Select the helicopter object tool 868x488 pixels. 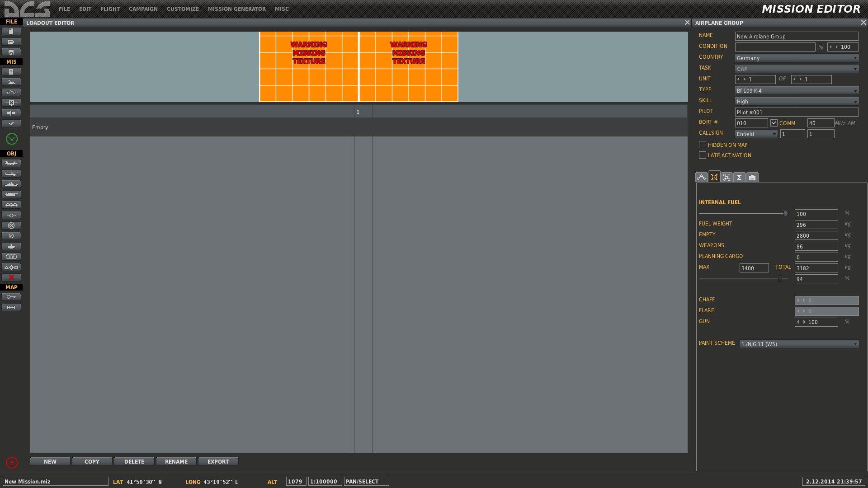[x=11, y=174]
